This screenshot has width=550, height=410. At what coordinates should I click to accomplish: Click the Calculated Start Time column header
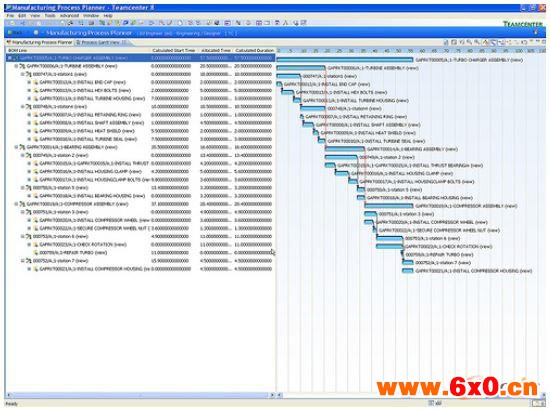174,51
